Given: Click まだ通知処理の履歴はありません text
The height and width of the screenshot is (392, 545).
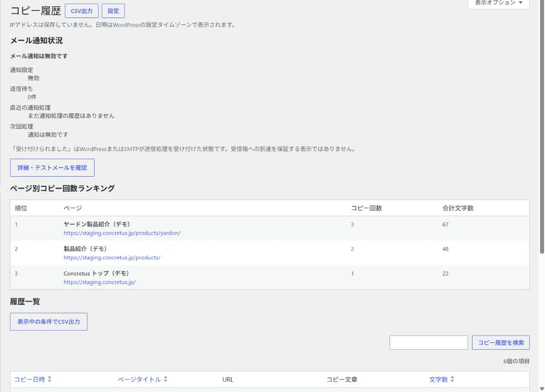Looking at the screenshot, I should (71, 116).
